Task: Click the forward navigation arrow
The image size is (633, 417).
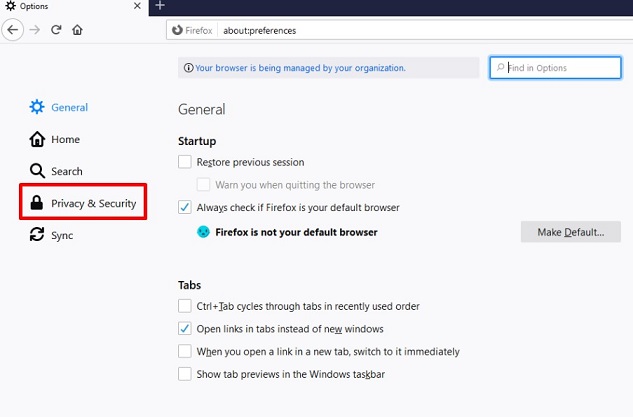Action: [35, 30]
